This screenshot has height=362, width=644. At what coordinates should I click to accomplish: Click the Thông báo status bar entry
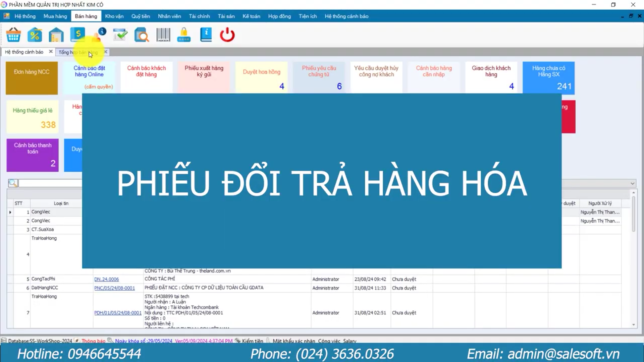coord(93,341)
